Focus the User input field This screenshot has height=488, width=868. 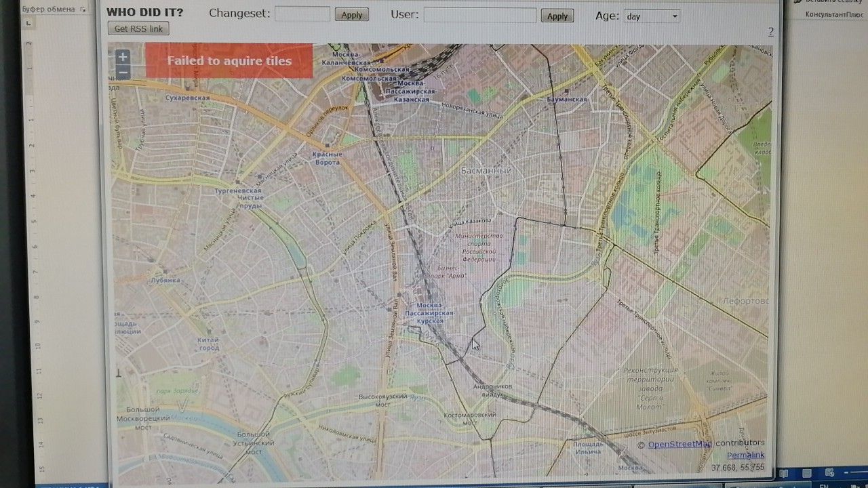point(480,15)
